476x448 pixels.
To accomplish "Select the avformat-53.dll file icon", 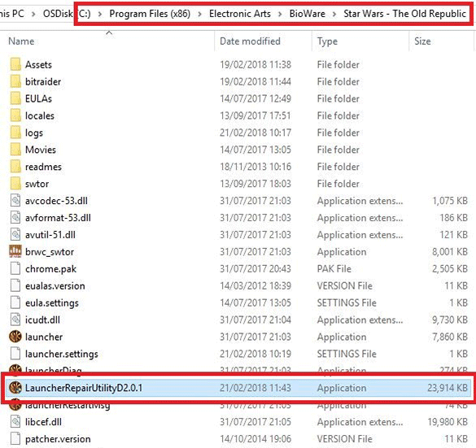I will pyautogui.click(x=15, y=217).
